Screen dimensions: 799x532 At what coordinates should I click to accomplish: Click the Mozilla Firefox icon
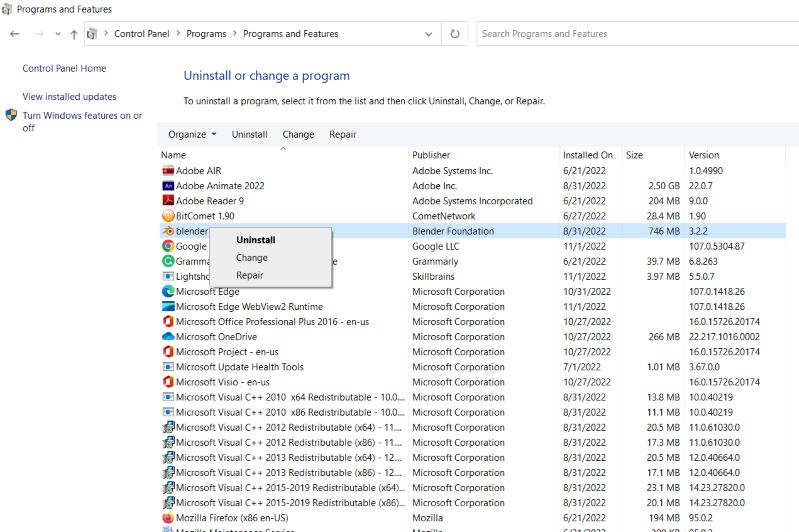point(168,518)
